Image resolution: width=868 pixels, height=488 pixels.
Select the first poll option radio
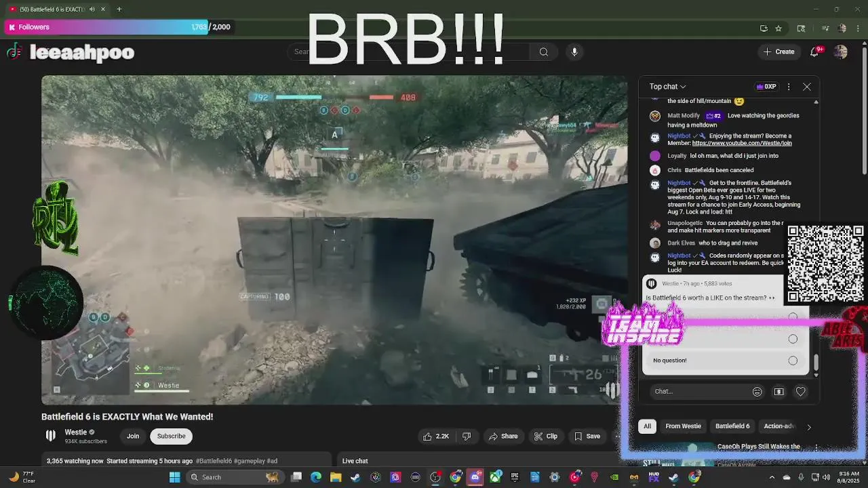pyautogui.click(x=793, y=317)
